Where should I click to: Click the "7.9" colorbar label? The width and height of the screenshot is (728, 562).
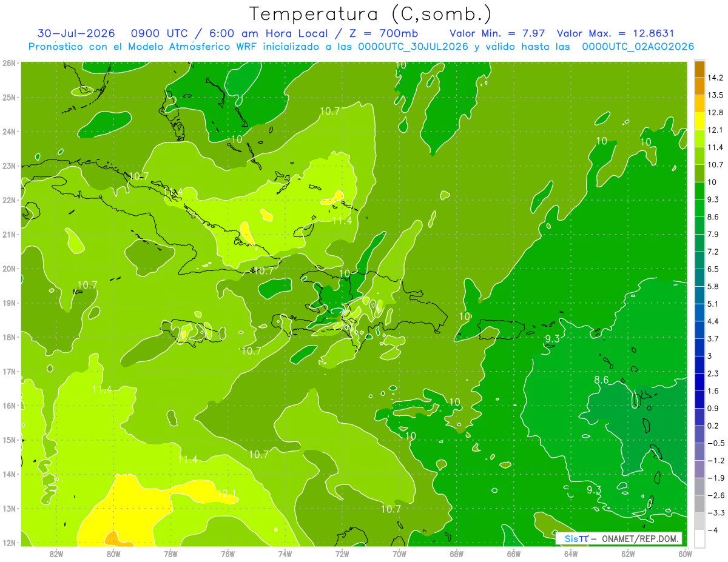click(713, 234)
